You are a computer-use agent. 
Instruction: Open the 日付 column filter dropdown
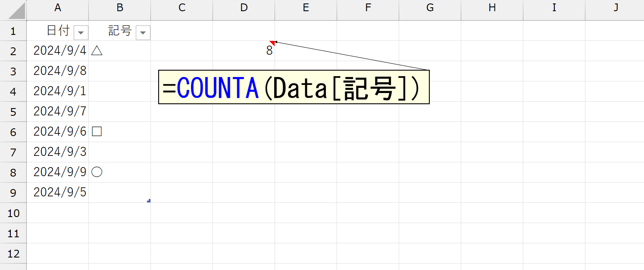(81, 33)
